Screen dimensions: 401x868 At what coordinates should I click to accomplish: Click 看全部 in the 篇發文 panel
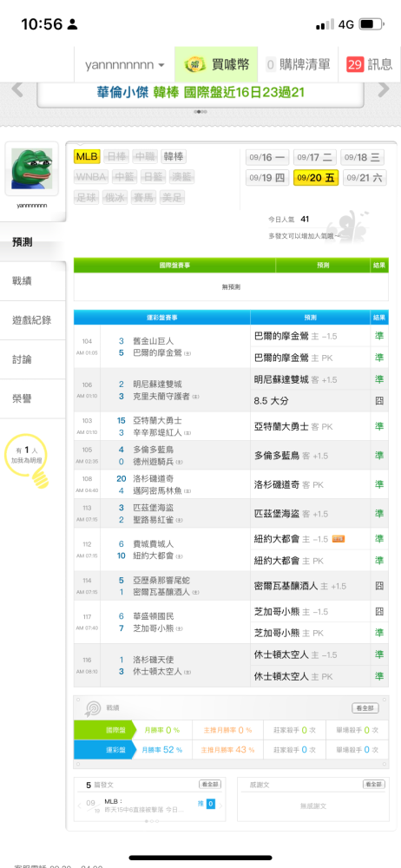pos(210,785)
